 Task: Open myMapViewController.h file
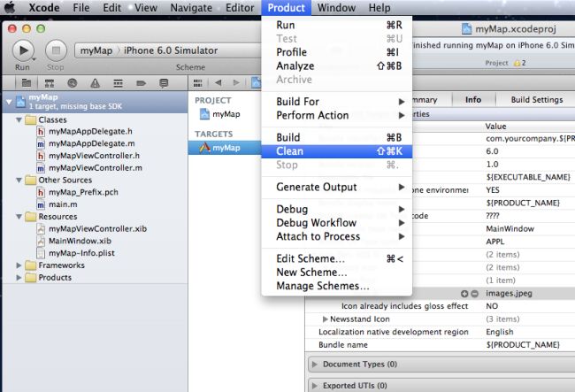point(95,156)
